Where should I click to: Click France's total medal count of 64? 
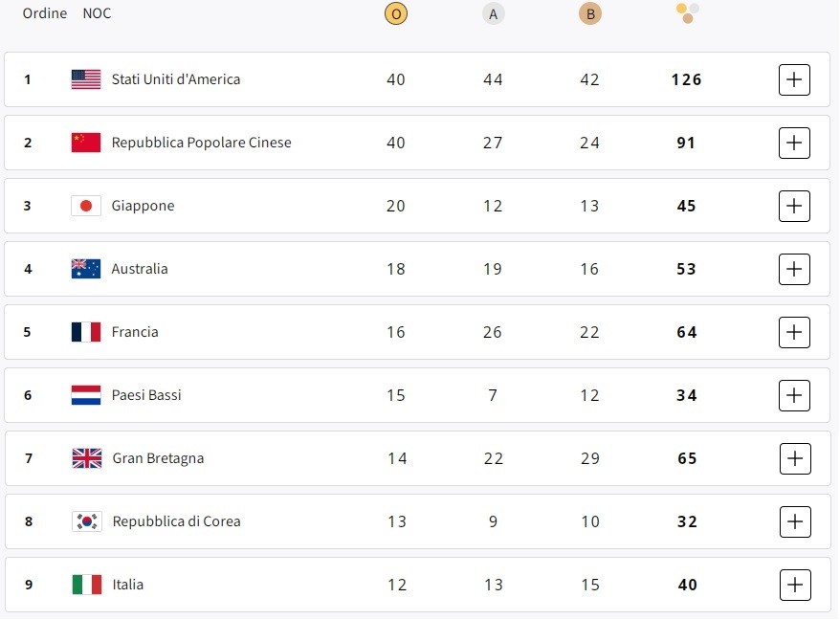pos(686,332)
